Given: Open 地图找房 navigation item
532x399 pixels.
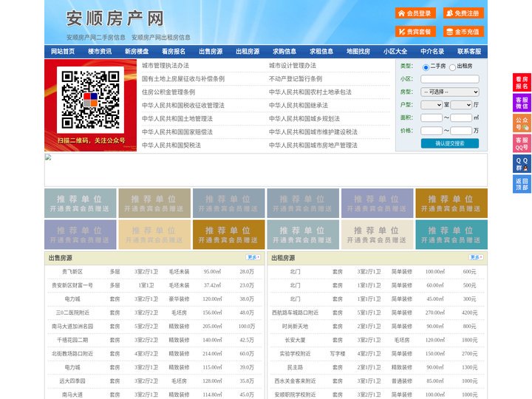Looking at the screenshot, I should tap(358, 52).
